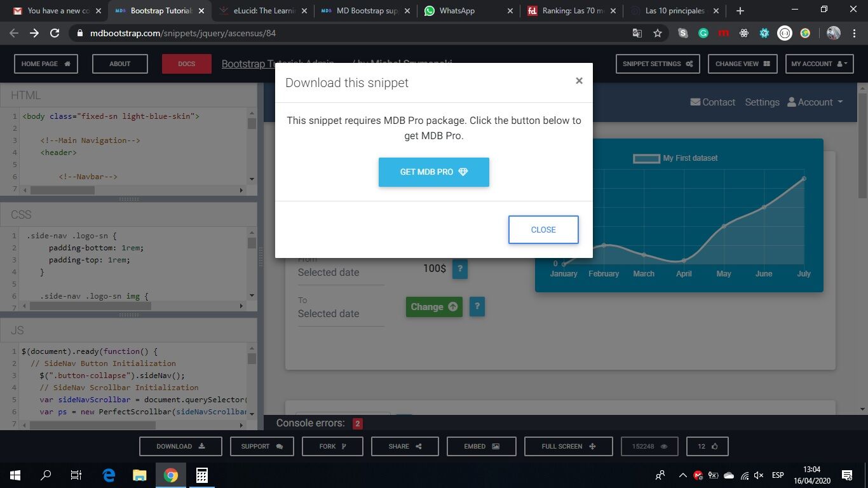The image size is (868, 488).
Task: Click the To Selected date field
Action: (x=341, y=313)
